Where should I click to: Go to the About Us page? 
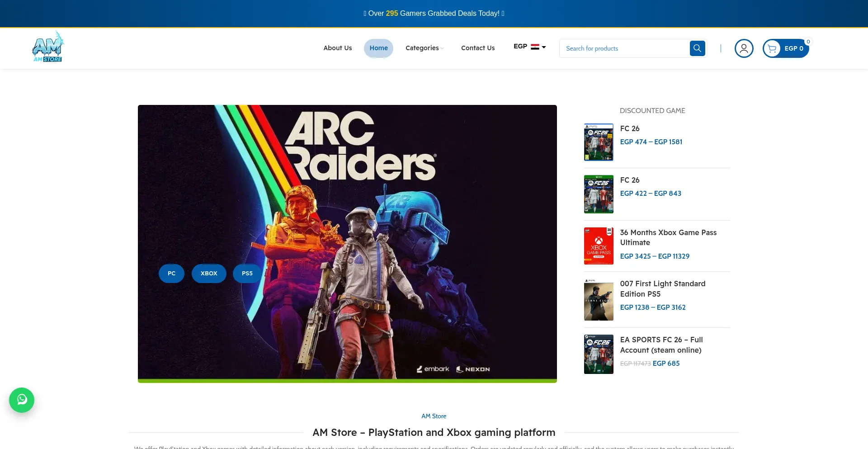[x=338, y=48]
